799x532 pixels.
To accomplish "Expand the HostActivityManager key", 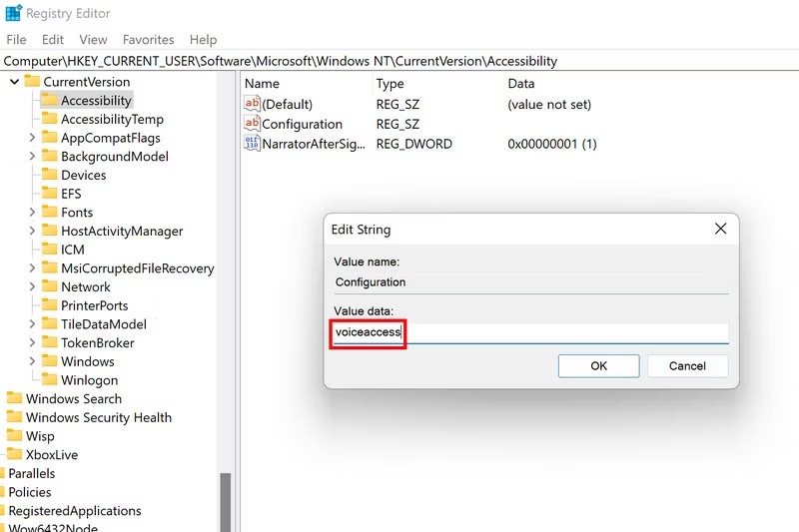I will click(32, 231).
